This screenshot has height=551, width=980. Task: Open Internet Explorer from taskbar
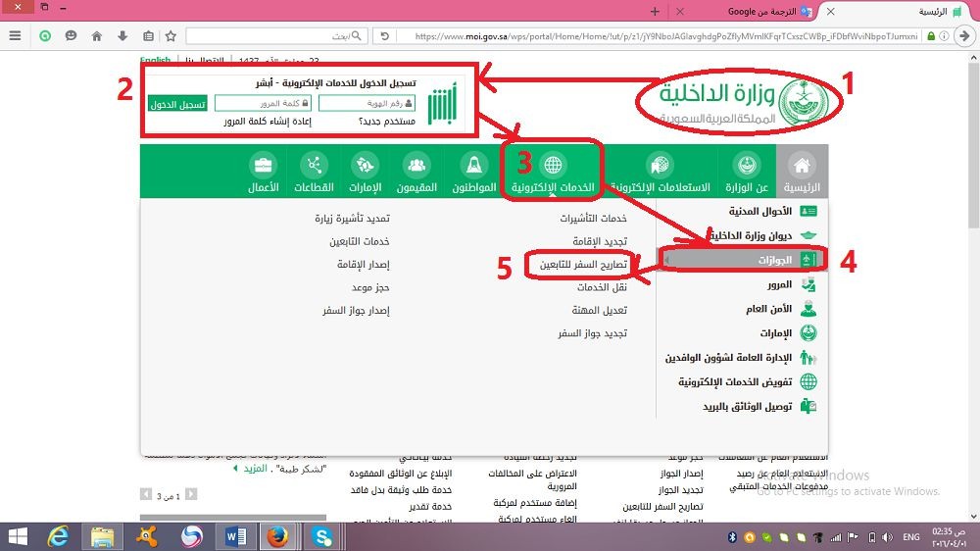tap(58, 536)
